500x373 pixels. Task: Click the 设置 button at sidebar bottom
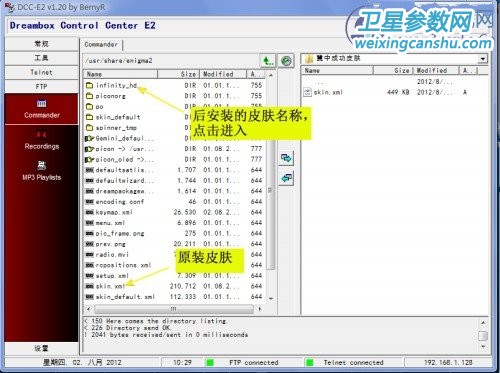tap(42, 348)
